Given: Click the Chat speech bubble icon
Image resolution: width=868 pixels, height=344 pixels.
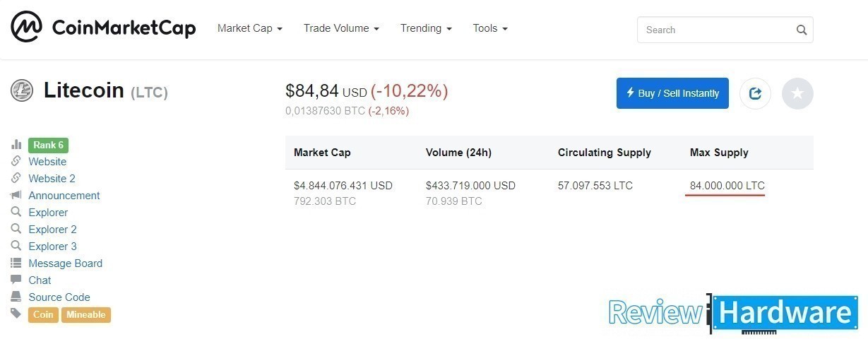Looking at the screenshot, I should click(x=16, y=280).
